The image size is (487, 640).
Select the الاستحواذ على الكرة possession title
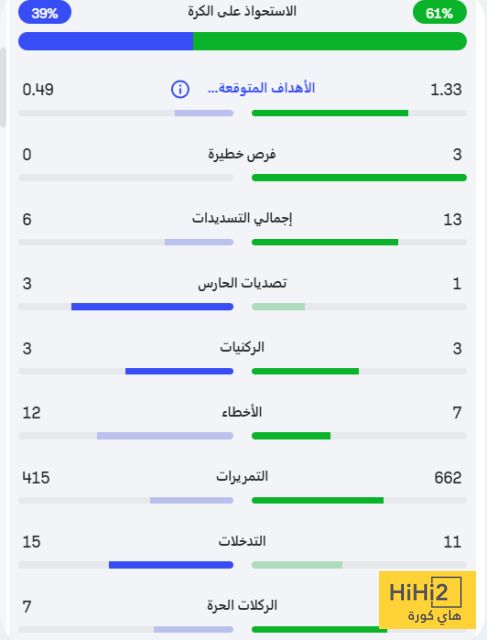coord(242,11)
